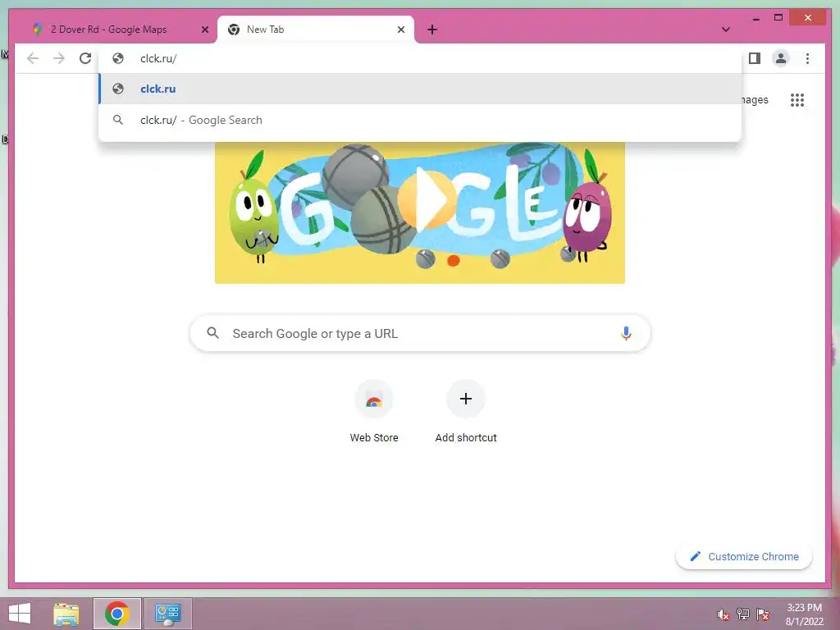The height and width of the screenshot is (630, 840).
Task: Click the muted volume tray icon
Action: click(723, 614)
